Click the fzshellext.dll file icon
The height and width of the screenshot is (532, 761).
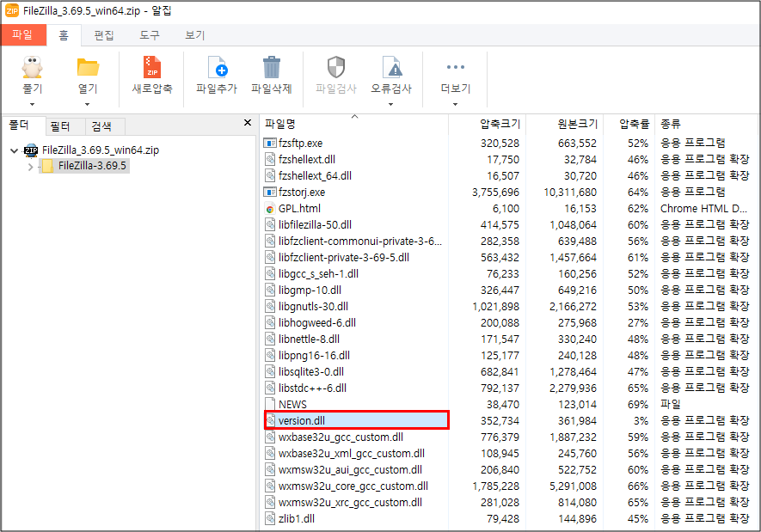pos(270,160)
